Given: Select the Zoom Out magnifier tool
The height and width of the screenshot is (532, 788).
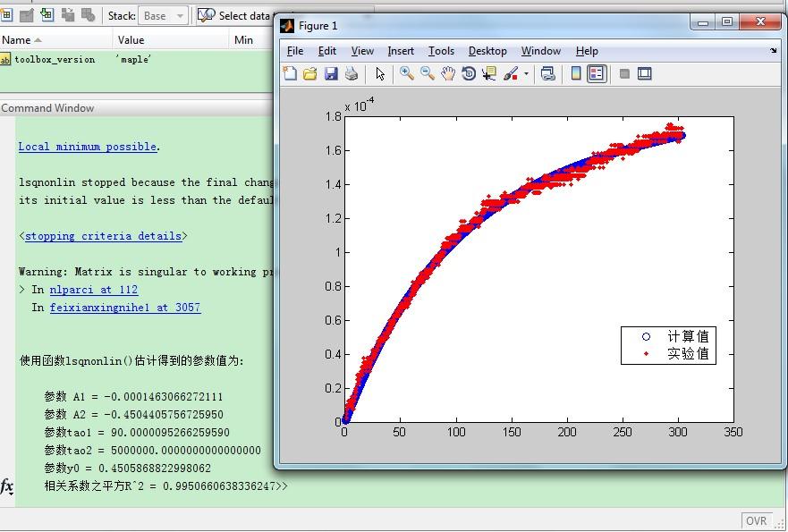Looking at the screenshot, I should click(x=428, y=74).
